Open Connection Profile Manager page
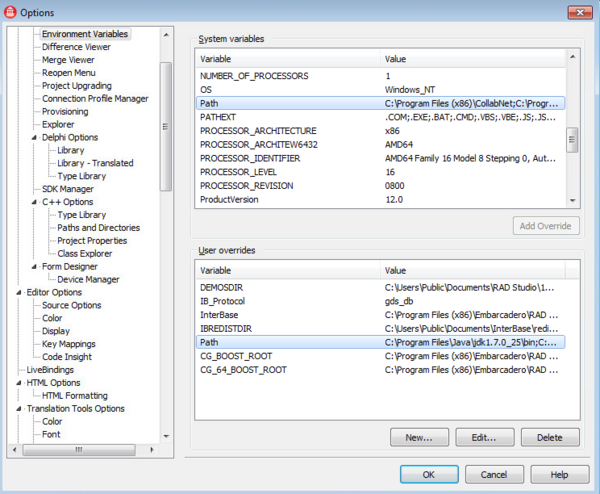 pos(95,99)
